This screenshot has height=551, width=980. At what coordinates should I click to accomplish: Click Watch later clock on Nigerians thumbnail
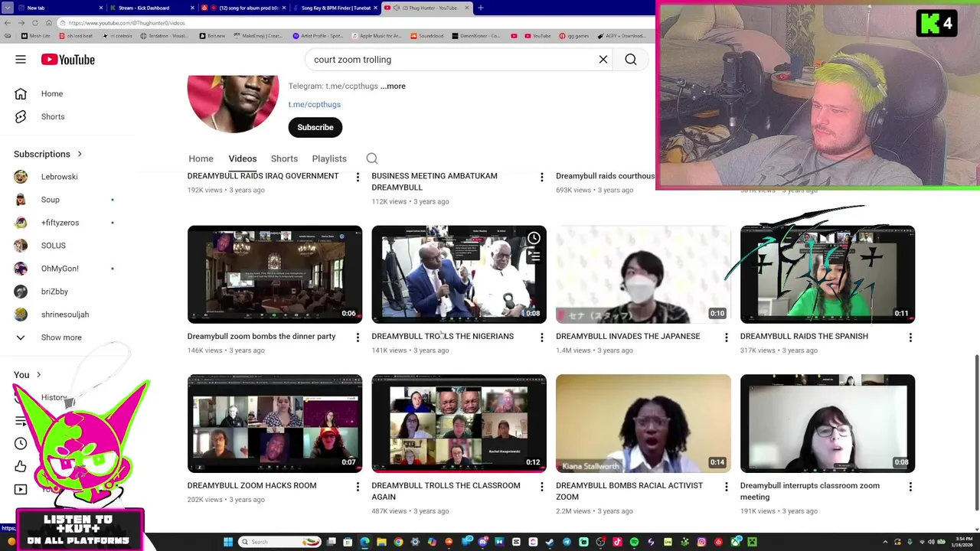tap(534, 238)
